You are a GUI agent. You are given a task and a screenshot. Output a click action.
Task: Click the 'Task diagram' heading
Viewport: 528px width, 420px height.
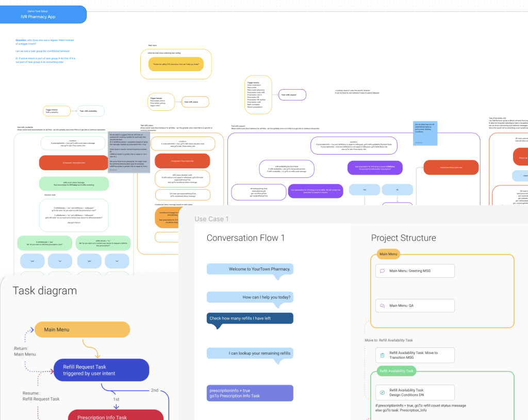point(45,291)
